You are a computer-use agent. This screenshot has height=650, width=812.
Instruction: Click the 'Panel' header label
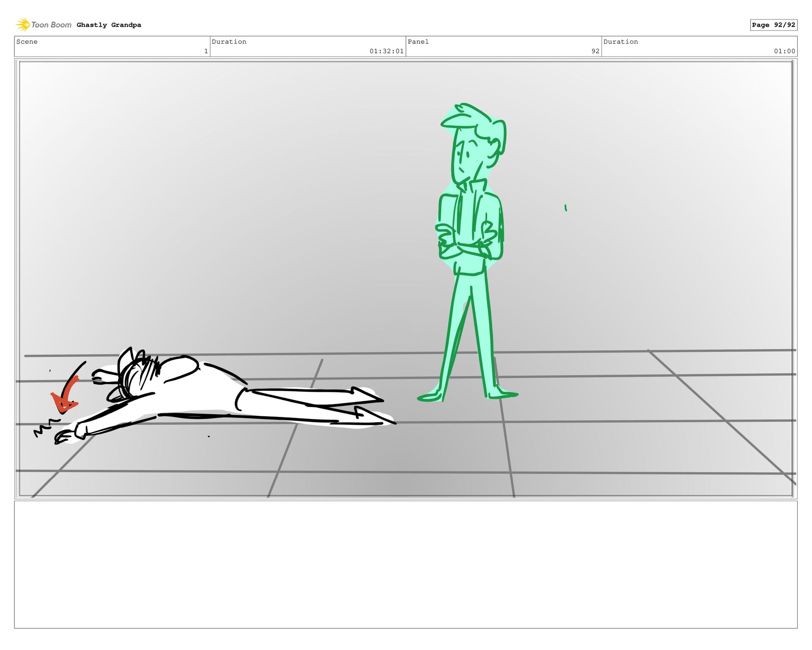(418, 41)
